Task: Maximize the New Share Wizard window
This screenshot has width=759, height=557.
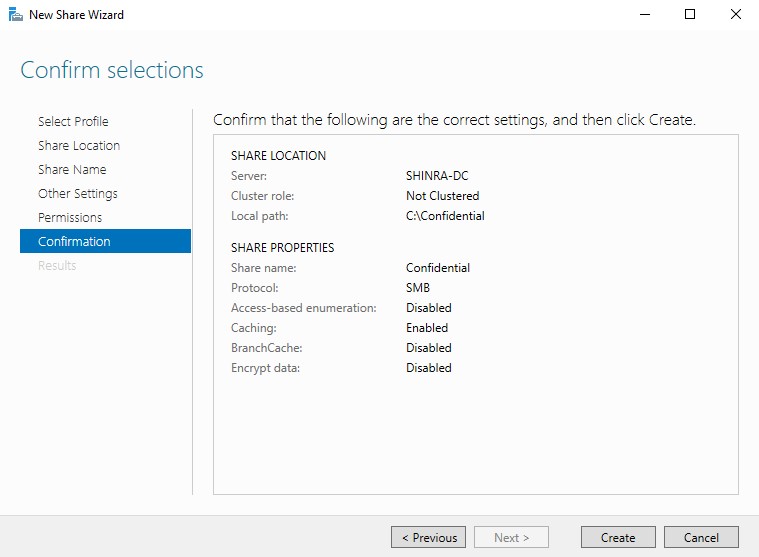Action: pos(690,15)
